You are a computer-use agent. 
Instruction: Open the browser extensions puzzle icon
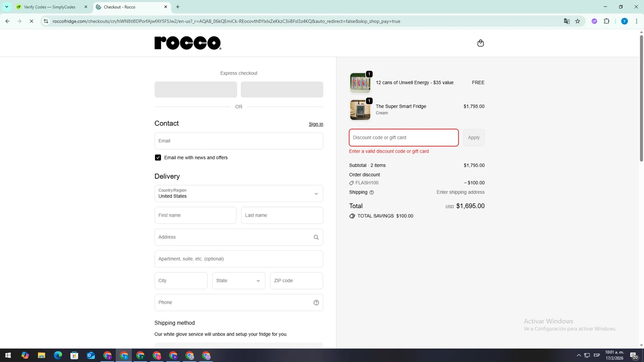[x=607, y=21]
